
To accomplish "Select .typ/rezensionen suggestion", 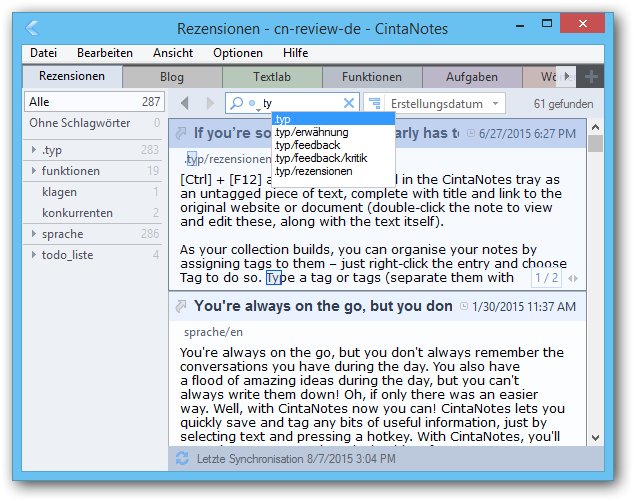I will click(x=334, y=171).
